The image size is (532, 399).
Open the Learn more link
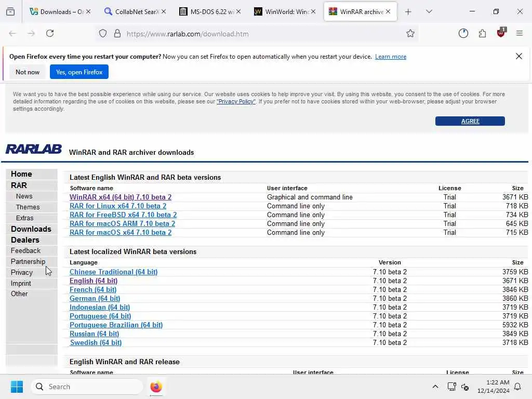391,57
